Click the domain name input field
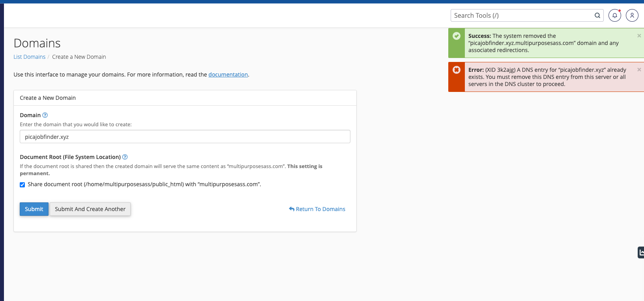This screenshot has height=301, width=644. tap(185, 137)
